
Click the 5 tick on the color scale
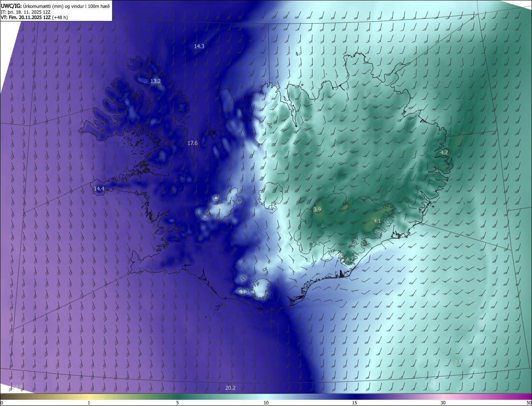click(x=177, y=403)
